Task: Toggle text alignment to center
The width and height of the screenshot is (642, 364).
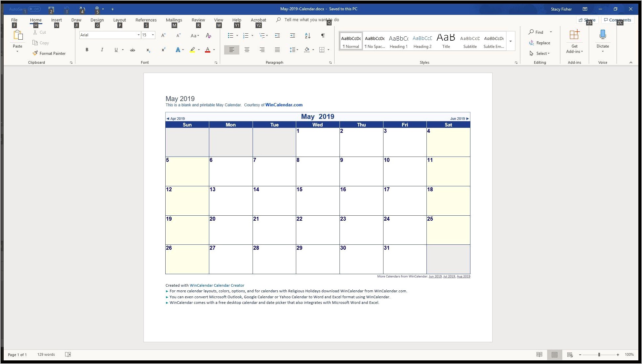Action: pos(247,49)
